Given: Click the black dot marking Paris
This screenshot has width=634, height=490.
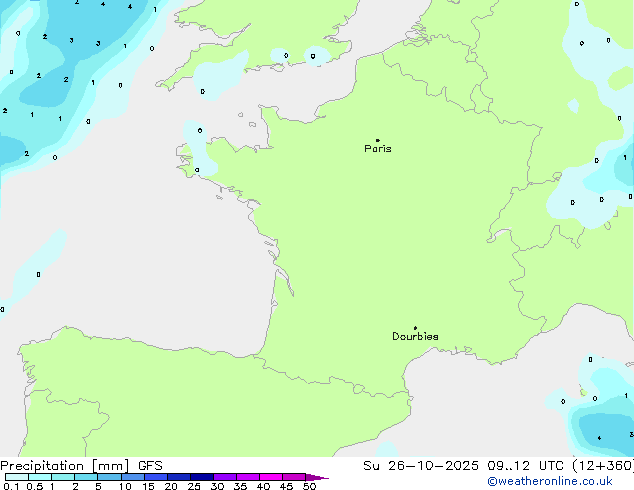Looking at the screenshot, I should coord(378,140).
